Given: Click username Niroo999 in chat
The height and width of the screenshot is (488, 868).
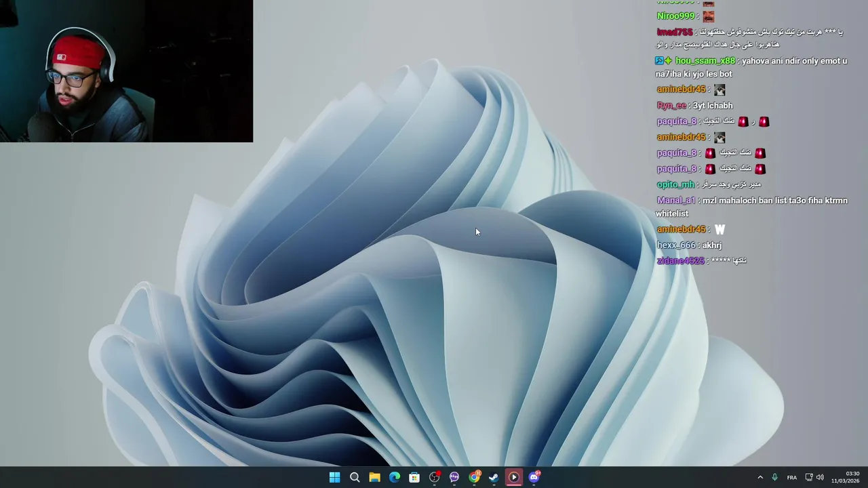Looking at the screenshot, I should [676, 16].
